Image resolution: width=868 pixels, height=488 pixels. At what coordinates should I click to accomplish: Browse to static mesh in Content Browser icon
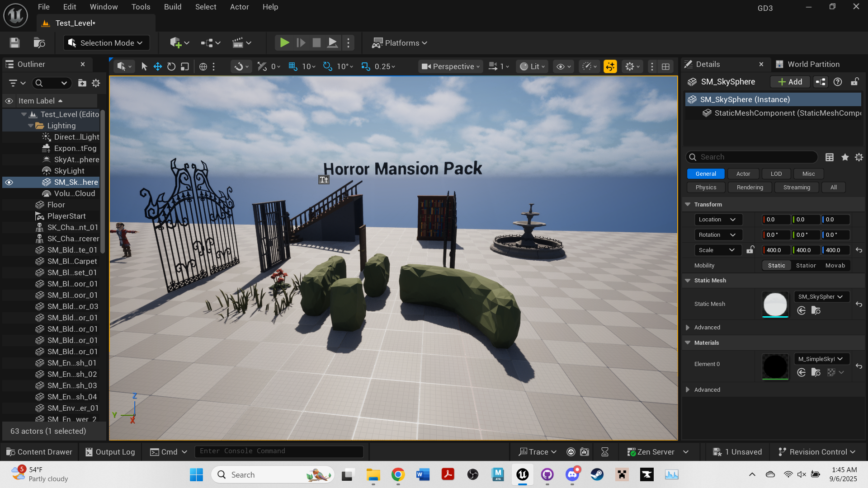[816, 310]
